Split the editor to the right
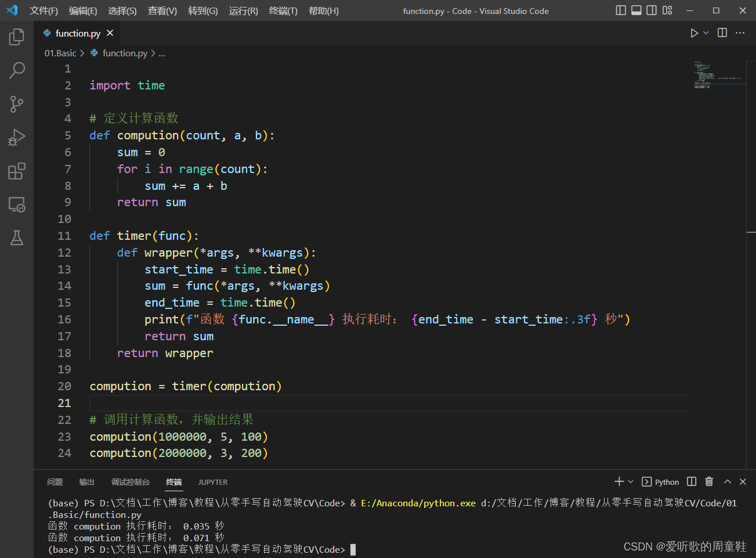Viewport: 756px width, 558px height. pyautogui.click(x=722, y=33)
